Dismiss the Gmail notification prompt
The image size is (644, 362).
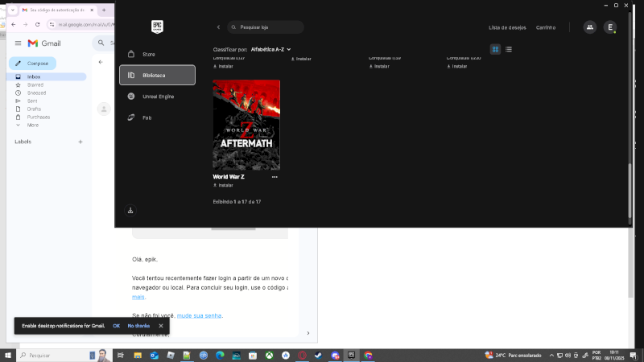point(161,326)
